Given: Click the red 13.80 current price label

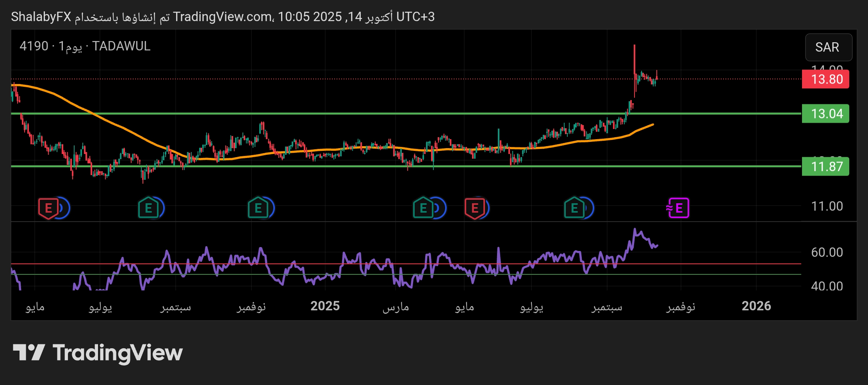Looking at the screenshot, I should click(x=825, y=79).
